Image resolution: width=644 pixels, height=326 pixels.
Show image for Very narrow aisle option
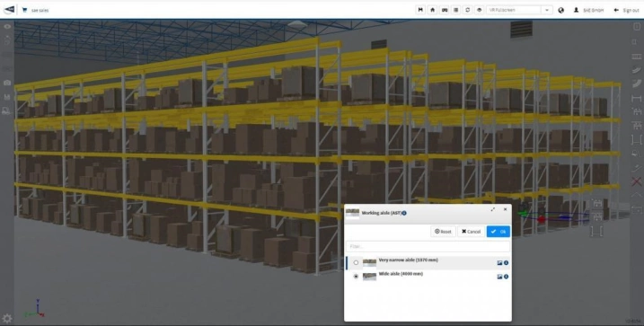tap(499, 263)
